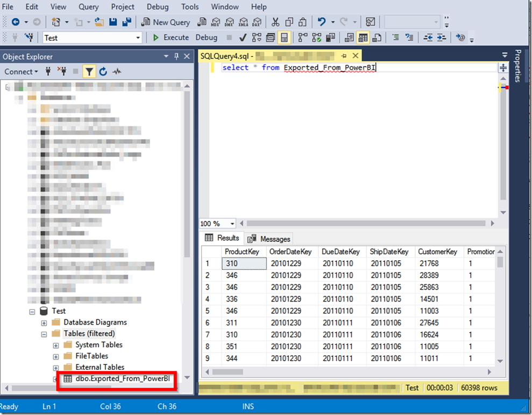Click the Paste clipboard icon
The width and height of the screenshot is (532, 415).
click(x=302, y=22)
